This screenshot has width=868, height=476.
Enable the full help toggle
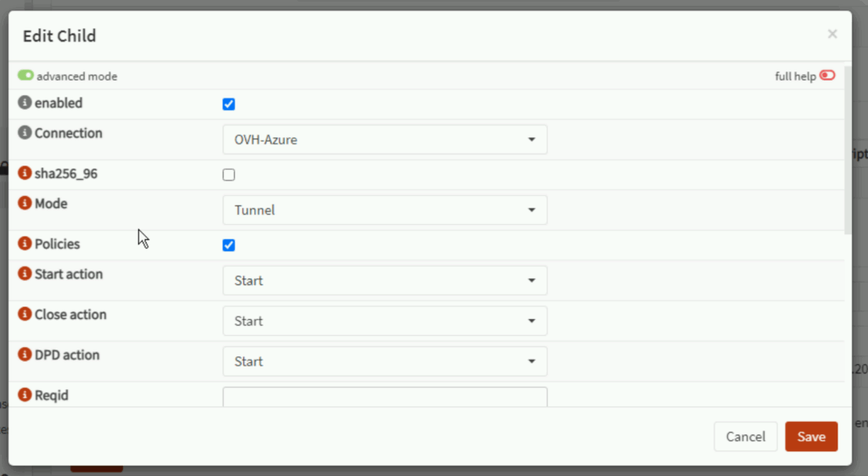[x=827, y=76]
